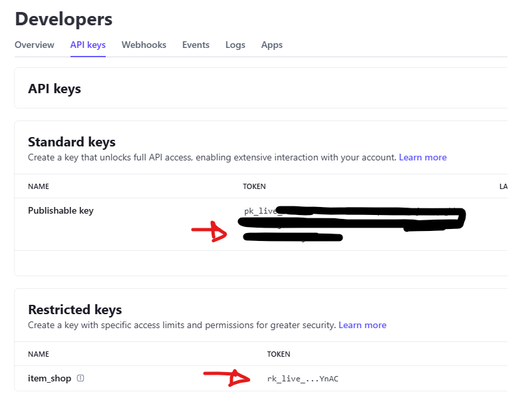Open the Logs tab
The height and width of the screenshot is (412, 532).
point(235,45)
